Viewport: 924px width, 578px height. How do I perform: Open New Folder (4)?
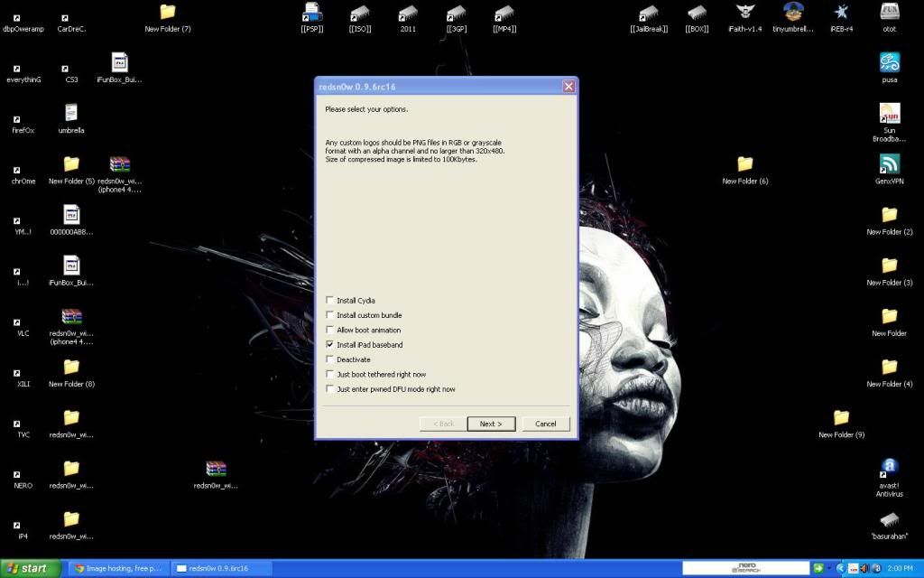[x=890, y=373]
